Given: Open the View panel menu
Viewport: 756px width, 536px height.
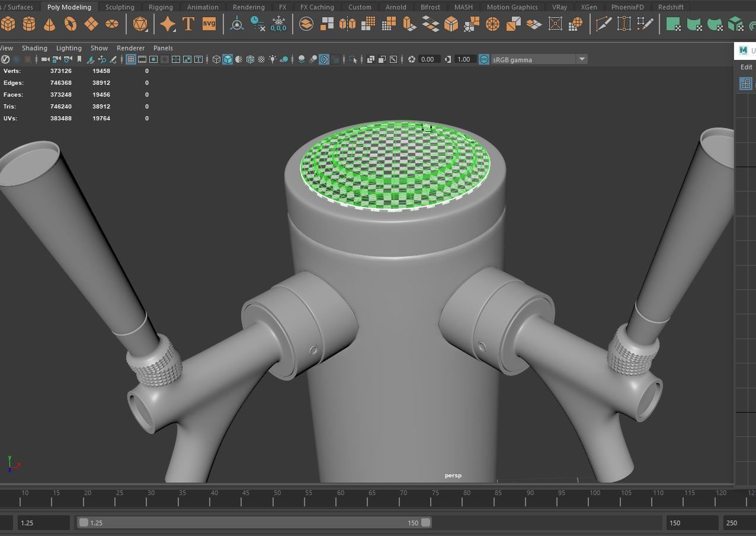Looking at the screenshot, I should coord(7,48).
